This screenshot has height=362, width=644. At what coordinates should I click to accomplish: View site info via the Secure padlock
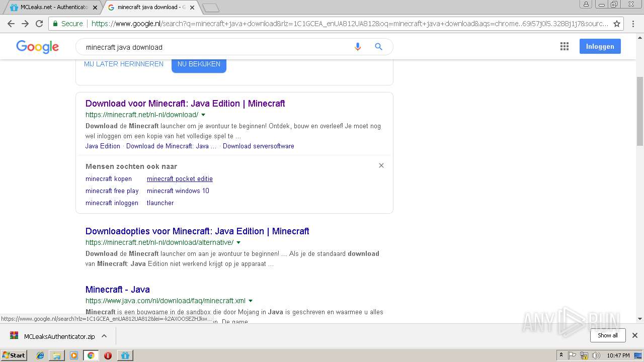click(x=68, y=24)
